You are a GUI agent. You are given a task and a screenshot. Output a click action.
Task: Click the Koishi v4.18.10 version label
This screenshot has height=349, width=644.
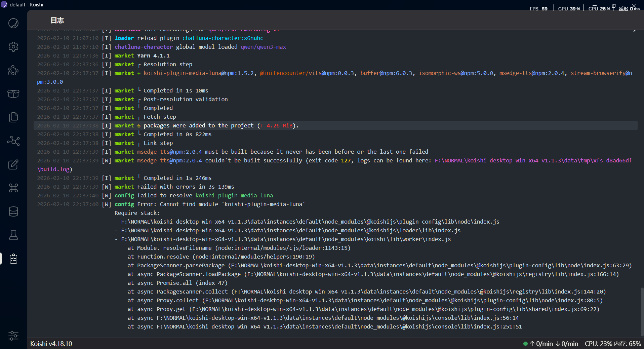[x=51, y=344]
